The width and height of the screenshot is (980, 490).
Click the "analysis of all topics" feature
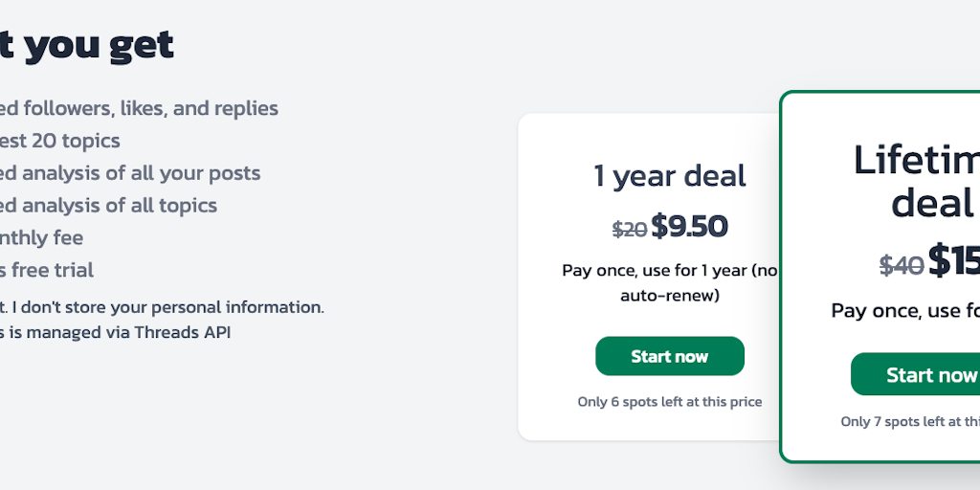coord(108,206)
